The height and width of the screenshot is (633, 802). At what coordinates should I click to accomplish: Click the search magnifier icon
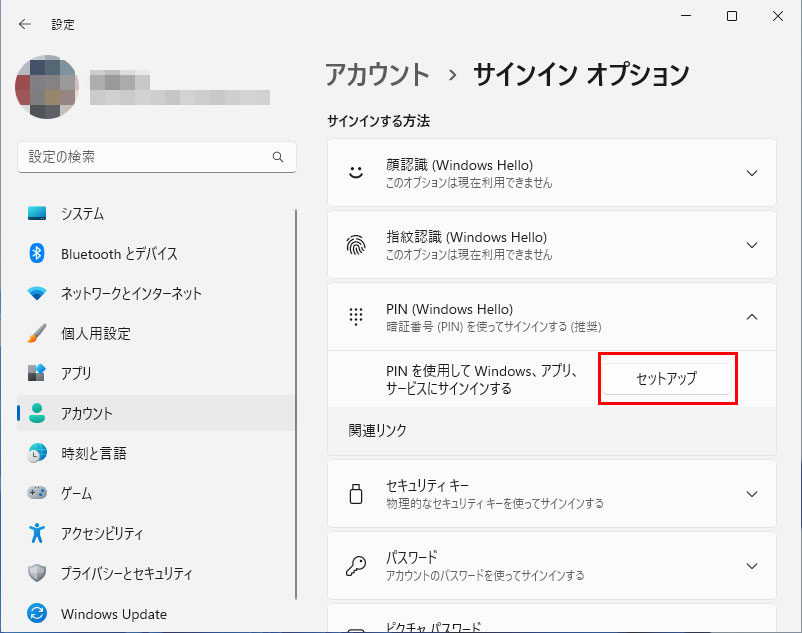click(278, 157)
